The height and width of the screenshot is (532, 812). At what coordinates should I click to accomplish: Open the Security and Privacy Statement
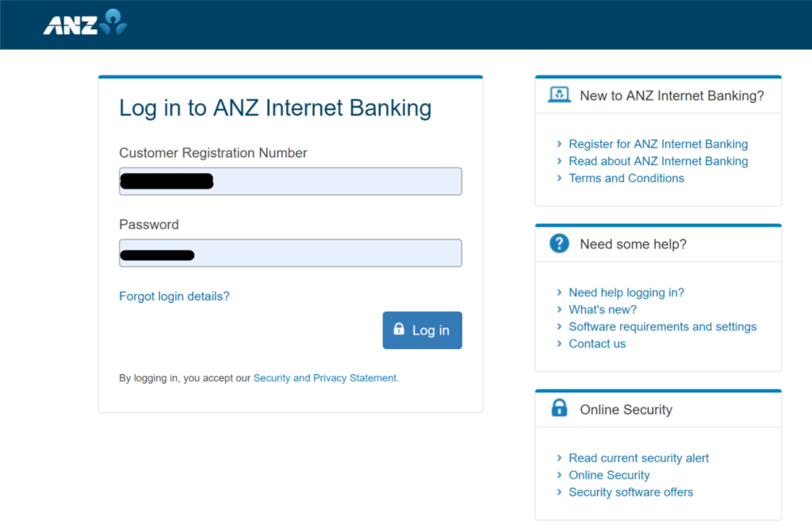click(325, 378)
